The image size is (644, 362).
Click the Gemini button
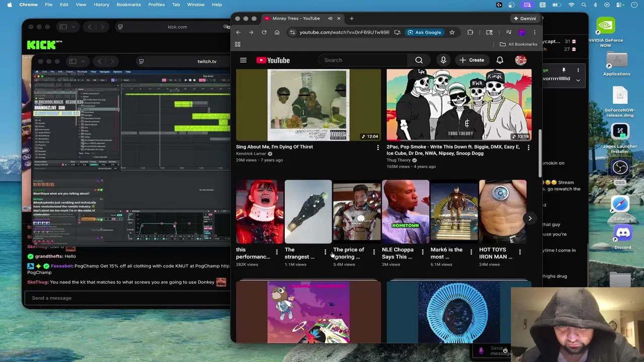click(x=524, y=19)
